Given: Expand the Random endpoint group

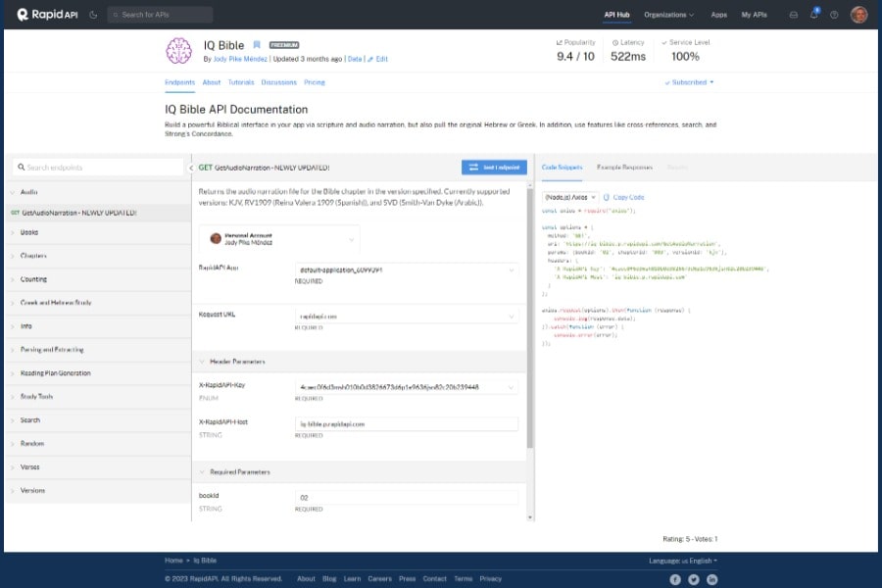Looking at the screenshot, I should tap(97, 443).
